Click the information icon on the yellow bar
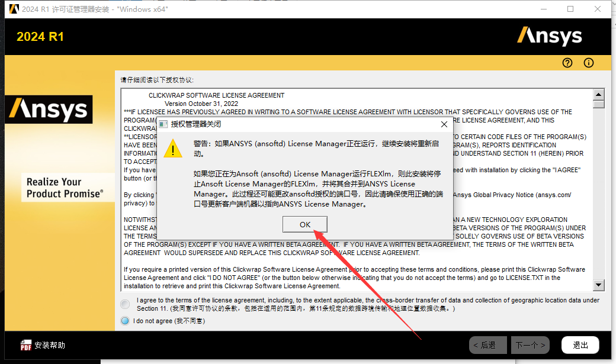 tap(588, 63)
